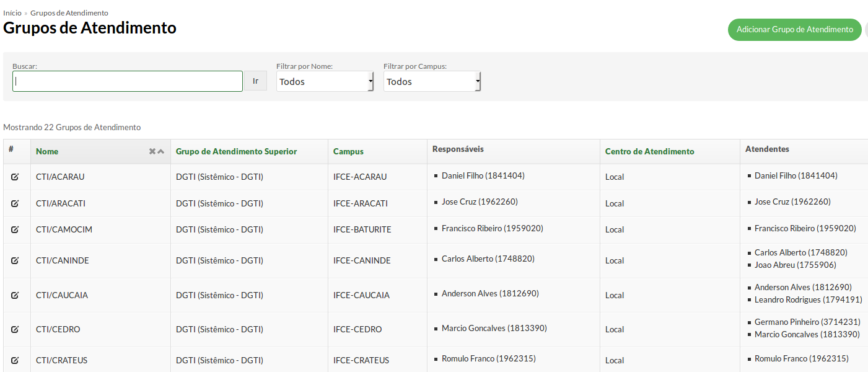Select the CTI/CAMOCIM name cell
Screen dimensions: 868x372
pyautogui.click(x=64, y=229)
